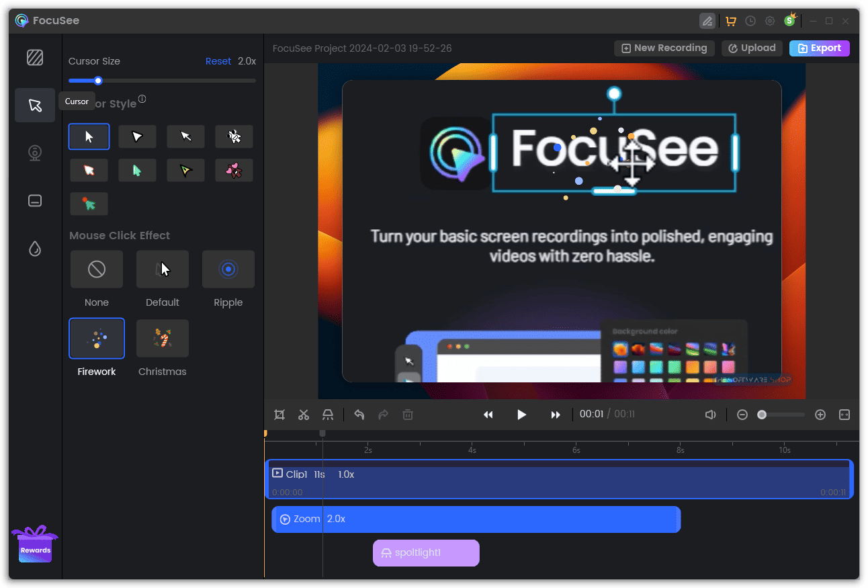Click the 4s mark on timeline ruler
This screenshot has width=868, height=588.
[x=472, y=450]
